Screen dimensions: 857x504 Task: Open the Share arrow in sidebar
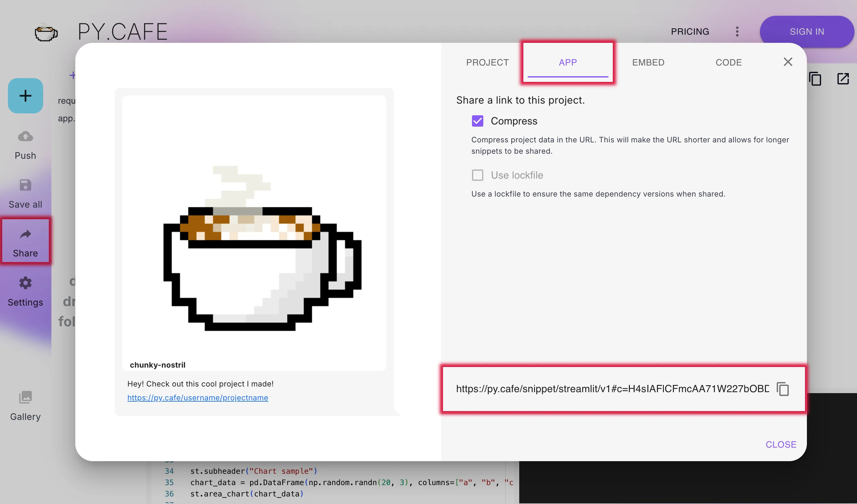[26, 234]
